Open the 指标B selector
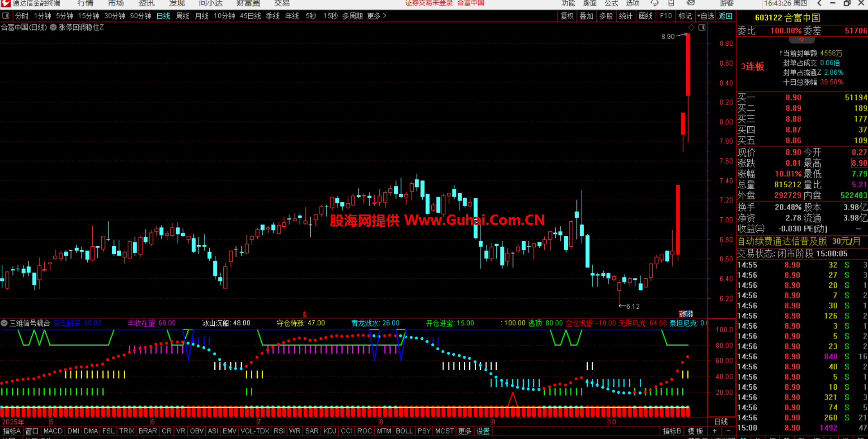The image size is (868, 439). tap(672, 431)
